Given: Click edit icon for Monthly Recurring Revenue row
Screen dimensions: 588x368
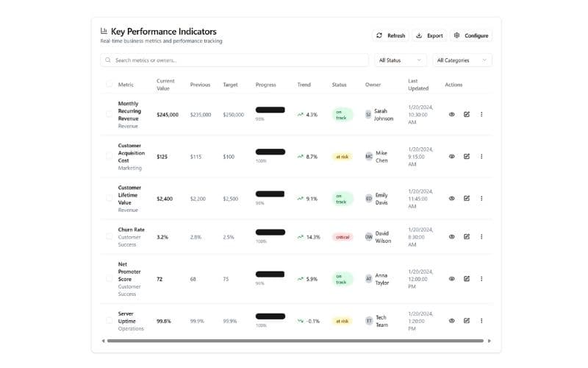Looking at the screenshot, I should click(x=467, y=114).
